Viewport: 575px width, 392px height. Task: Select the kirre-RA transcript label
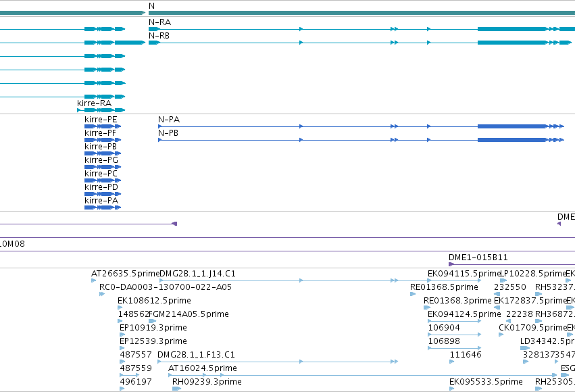pyautogui.click(x=94, y=103)
